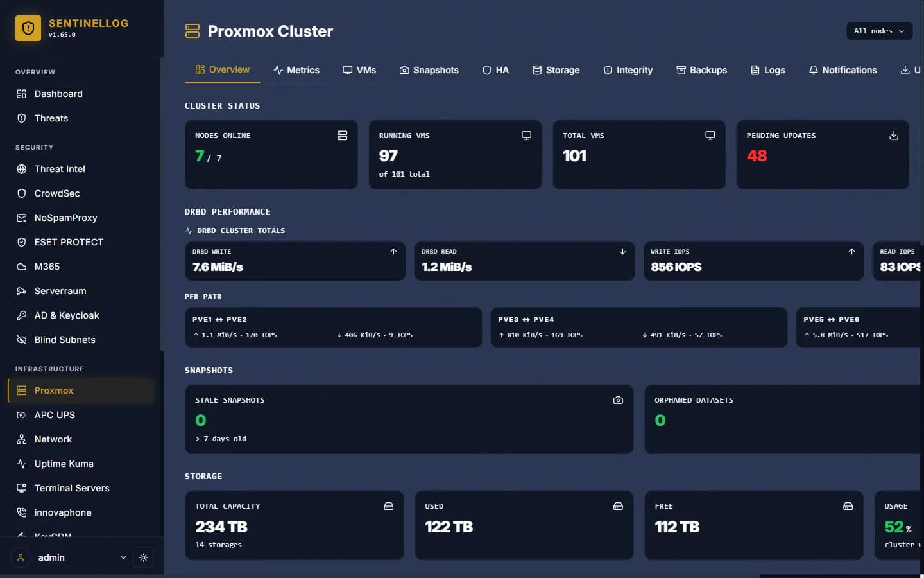Viewport: 924px width, 578px height.
Task: Click the PVE3 ↔ PVE4 pair card
Action: 638,328
